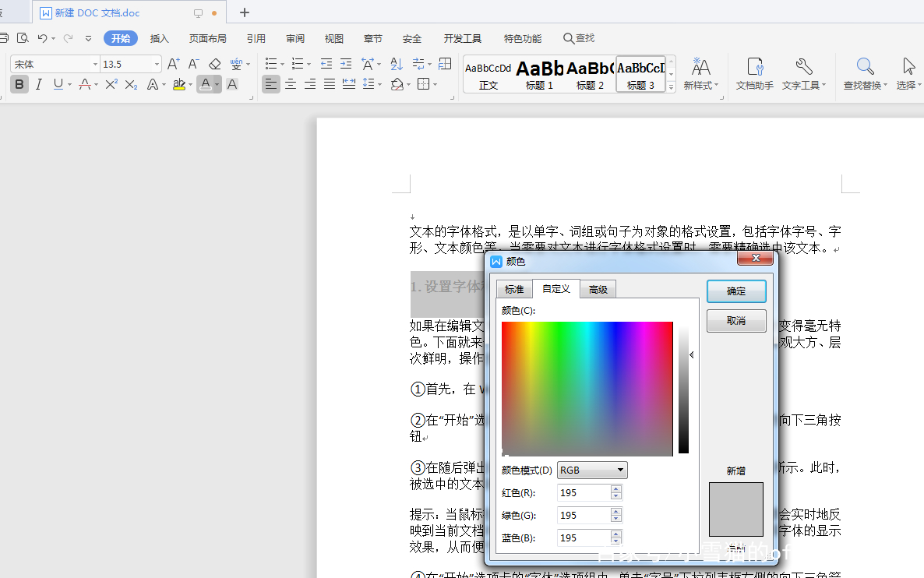This screenshot has width=924, height=578.
Task: Open font color dropdown arrow
Action: (217, 85)
